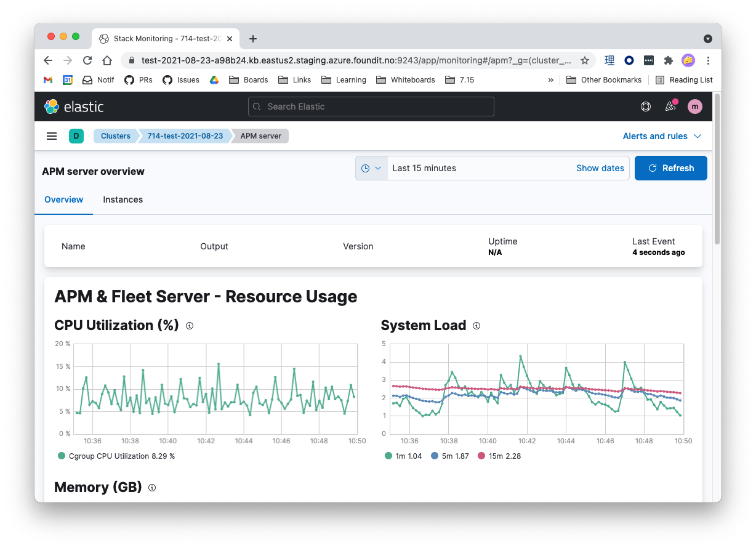Expand the Alerts and rules menu
The image size is (756, 548).
pyautogui.click(x=662, y=136)
